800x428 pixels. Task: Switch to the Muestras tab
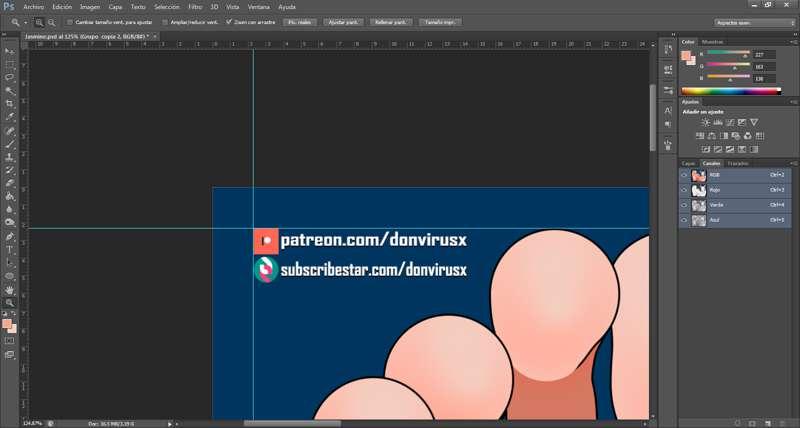(712, 42)
